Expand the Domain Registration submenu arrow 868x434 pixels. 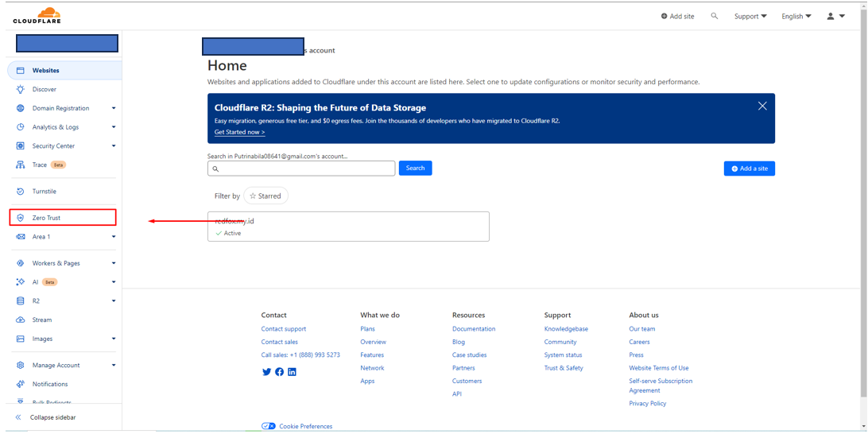tap(114, 108)
